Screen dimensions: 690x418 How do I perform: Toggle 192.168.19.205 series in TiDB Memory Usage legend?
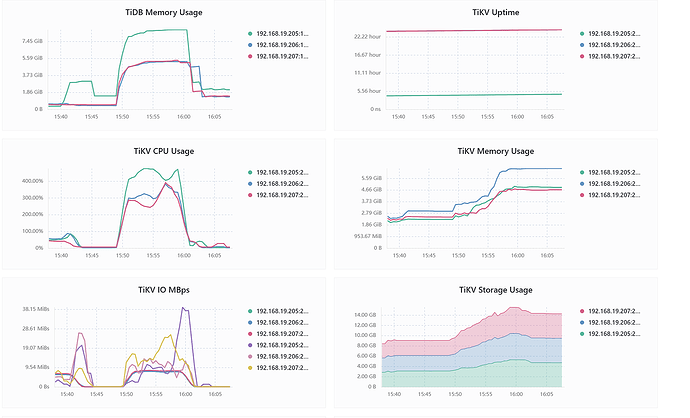coord(278,33)
